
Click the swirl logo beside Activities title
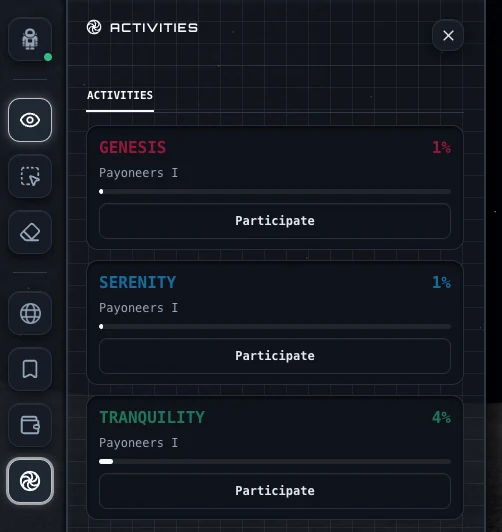94,27
